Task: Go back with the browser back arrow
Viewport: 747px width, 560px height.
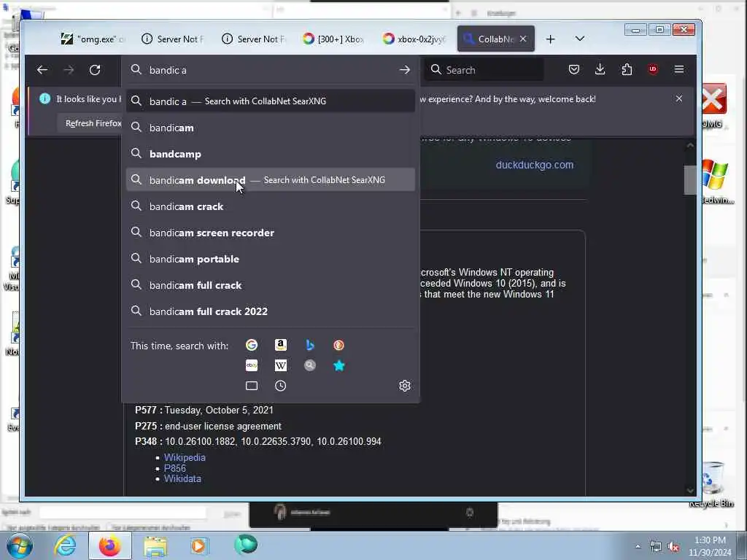Action: [42, 70]
